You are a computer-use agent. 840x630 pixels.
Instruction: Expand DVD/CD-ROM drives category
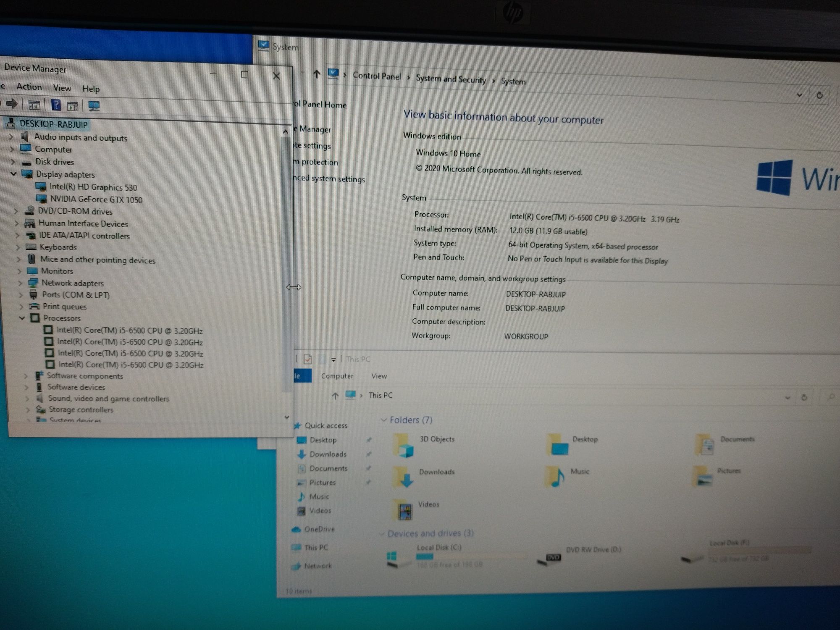click(x=16, y=211)
